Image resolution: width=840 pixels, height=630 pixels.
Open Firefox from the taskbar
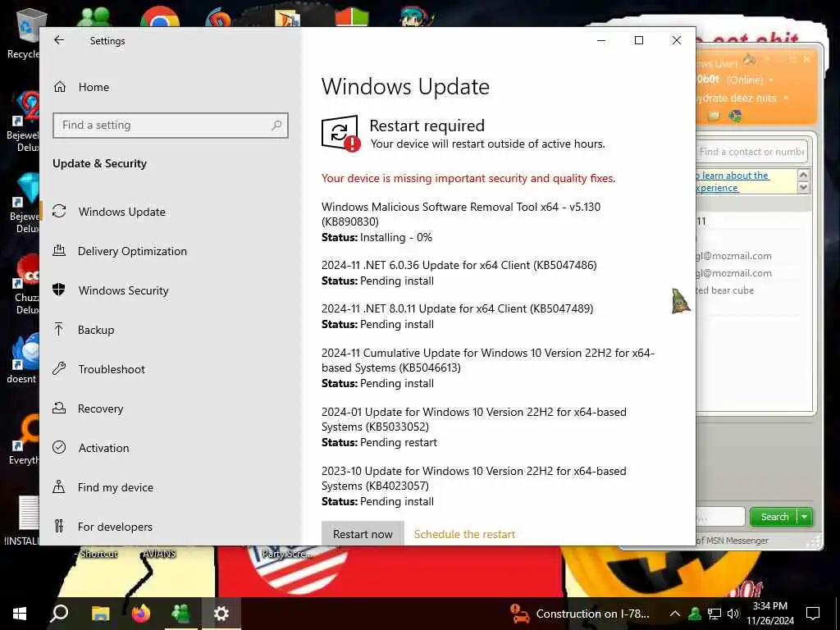click(x=141, y=614)
